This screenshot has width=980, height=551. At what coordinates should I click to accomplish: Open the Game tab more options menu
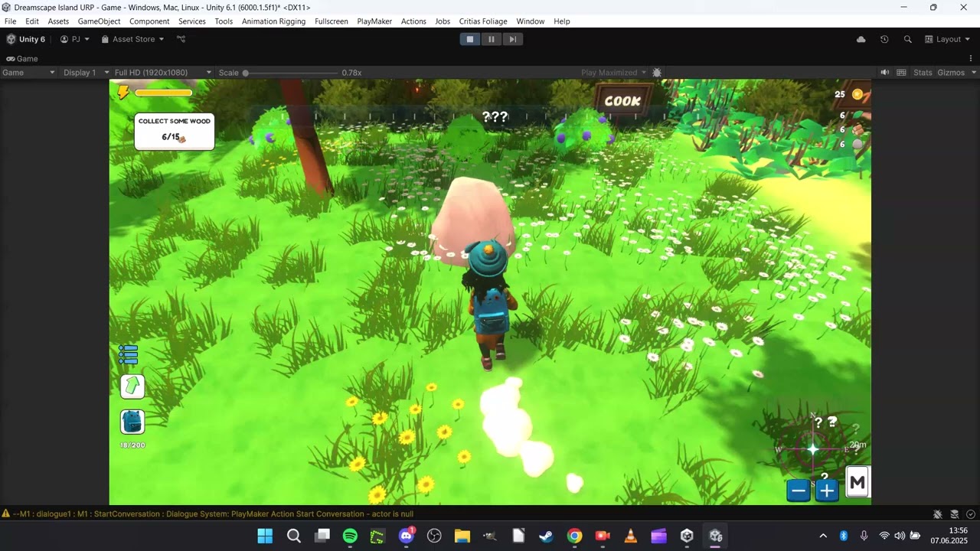972,58
